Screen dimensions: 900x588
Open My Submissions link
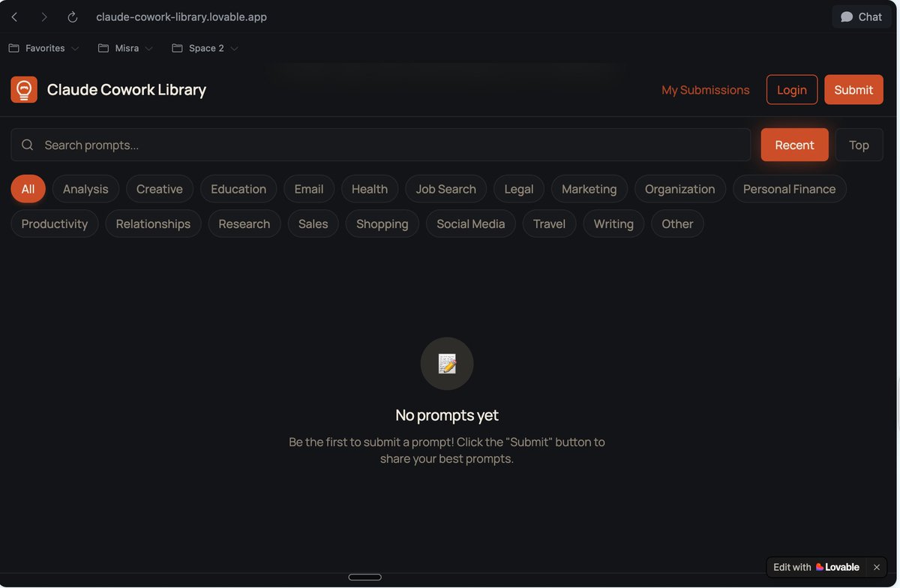coord(705,90)
